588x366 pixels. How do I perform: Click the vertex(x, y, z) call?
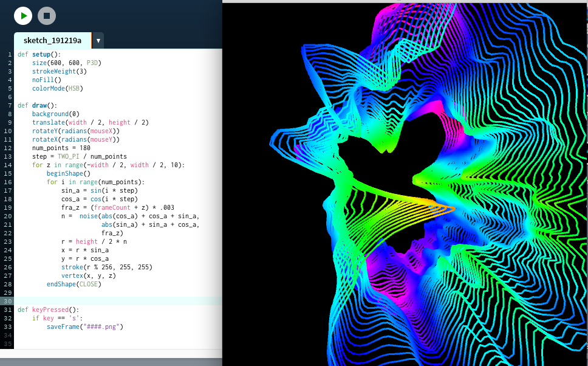[x=89, y=275]
